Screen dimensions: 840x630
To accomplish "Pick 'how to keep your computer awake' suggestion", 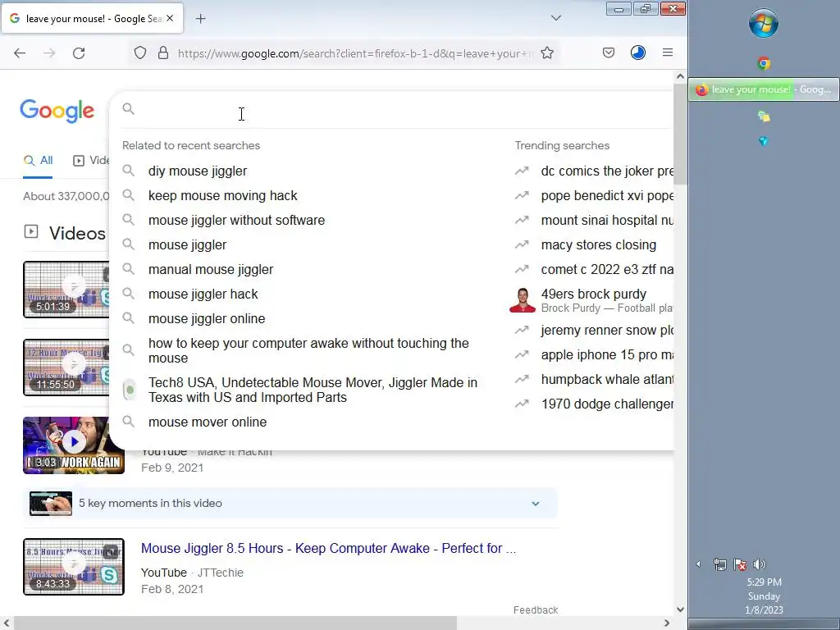I will (x=309, y=350).
